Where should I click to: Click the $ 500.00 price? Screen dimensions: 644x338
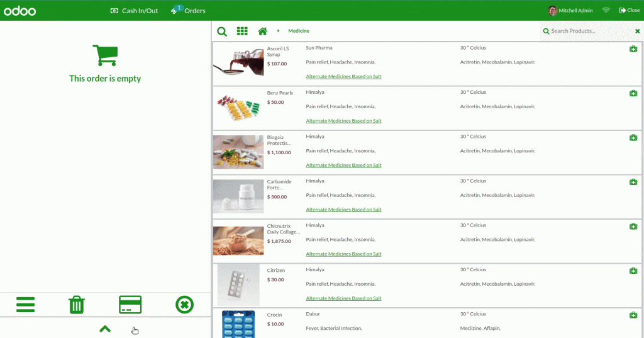pyautogui.click(x=277, y=197)
